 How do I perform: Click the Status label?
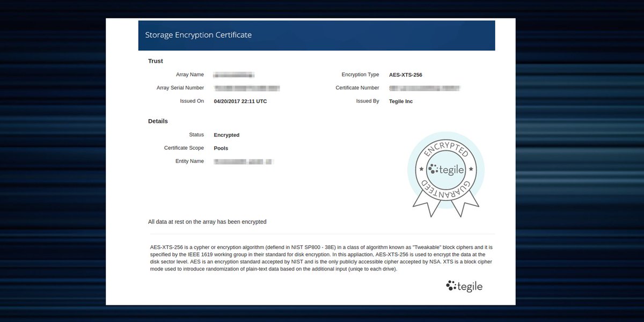196,135
